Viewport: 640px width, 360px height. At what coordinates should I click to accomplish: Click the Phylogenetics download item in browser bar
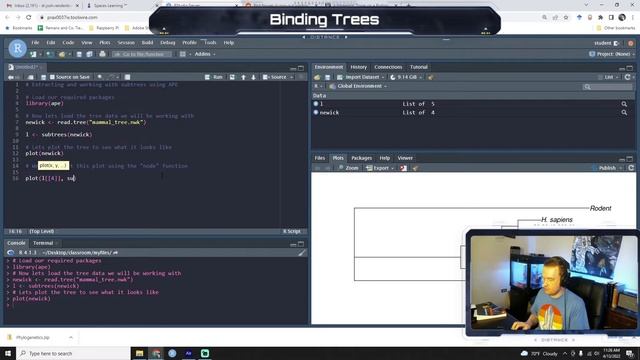coord(40,337)
